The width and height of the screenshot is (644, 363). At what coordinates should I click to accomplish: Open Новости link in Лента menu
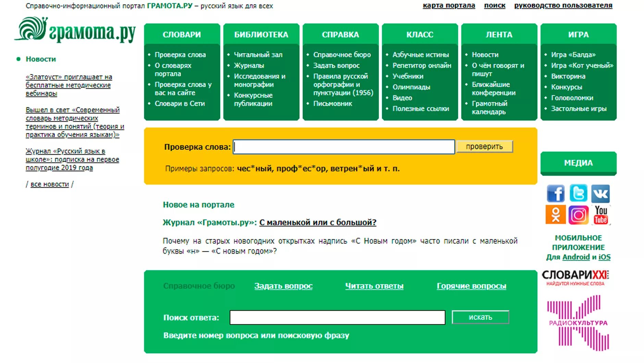[x=485, y=55]
